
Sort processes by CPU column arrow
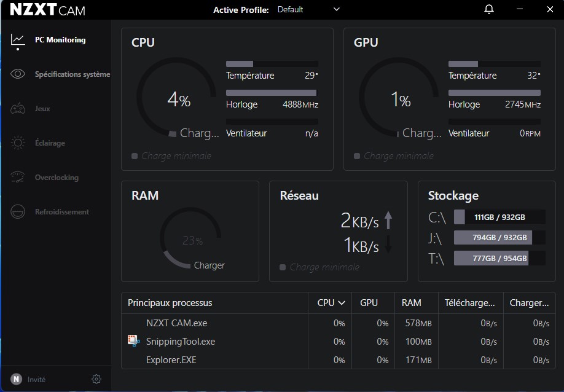[342, 303]
